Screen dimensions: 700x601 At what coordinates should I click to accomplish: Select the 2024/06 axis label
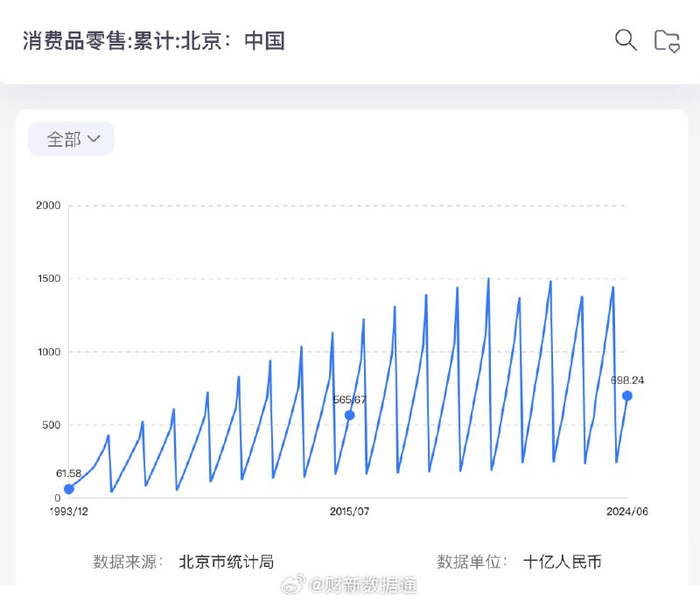626,509
